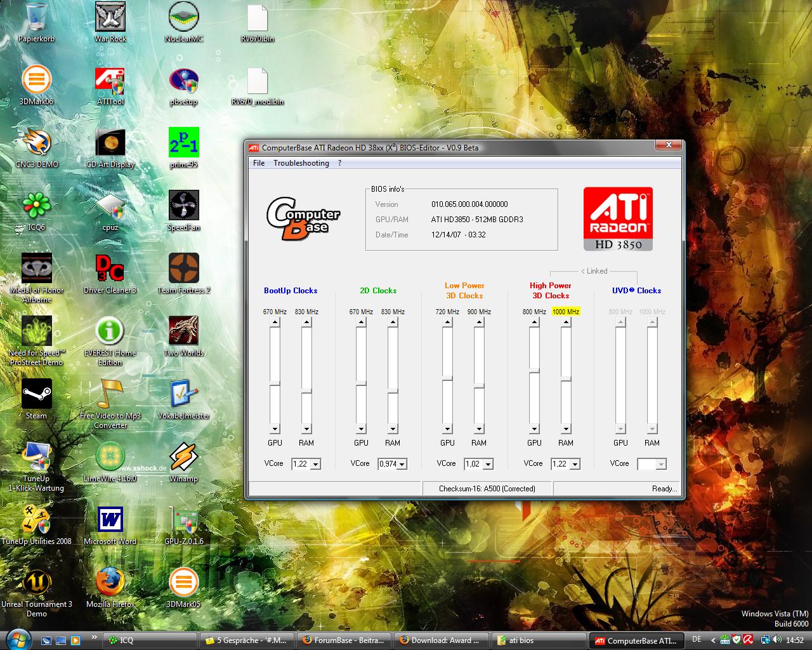Click up arrow of BootUp GPU slider
This screenshot has height=650, width=812.
(x=275, y=322)
